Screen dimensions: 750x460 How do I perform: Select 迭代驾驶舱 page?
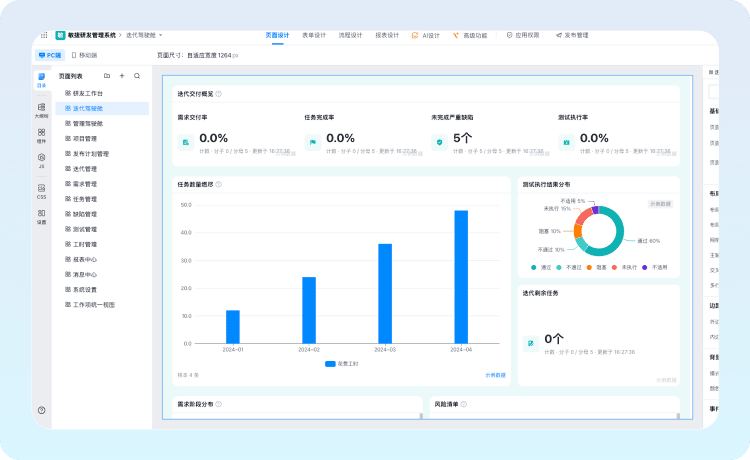pos(102,109)
